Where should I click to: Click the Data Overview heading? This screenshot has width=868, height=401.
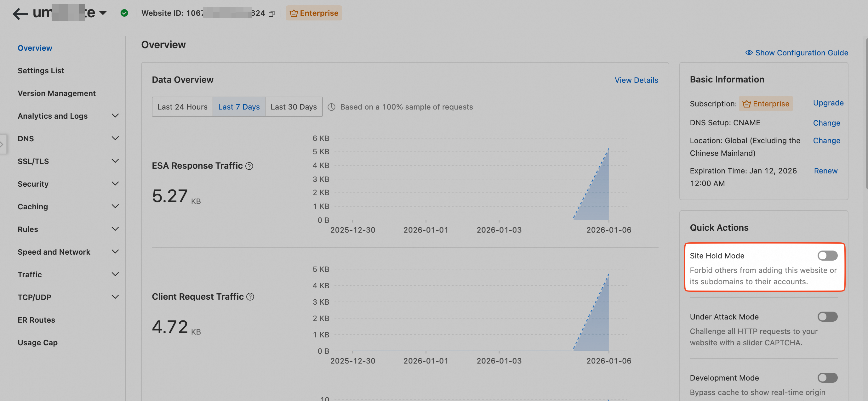(x=182, y=79)
